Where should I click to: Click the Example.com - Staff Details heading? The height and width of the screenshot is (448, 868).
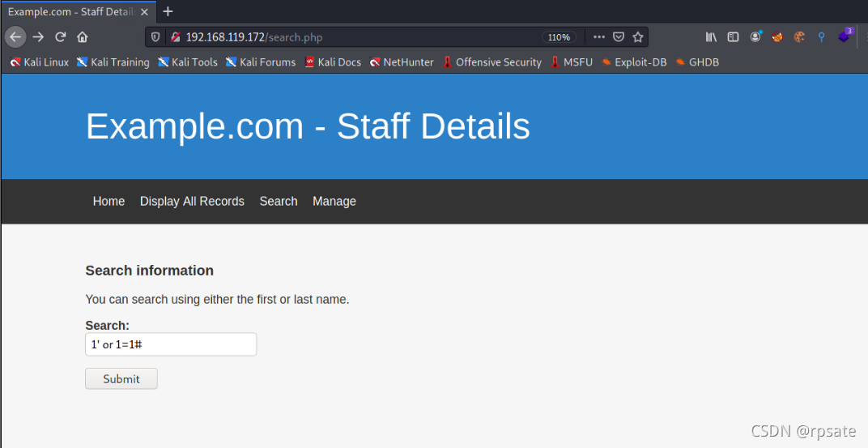pyautogui.click(x=308, y=126)
